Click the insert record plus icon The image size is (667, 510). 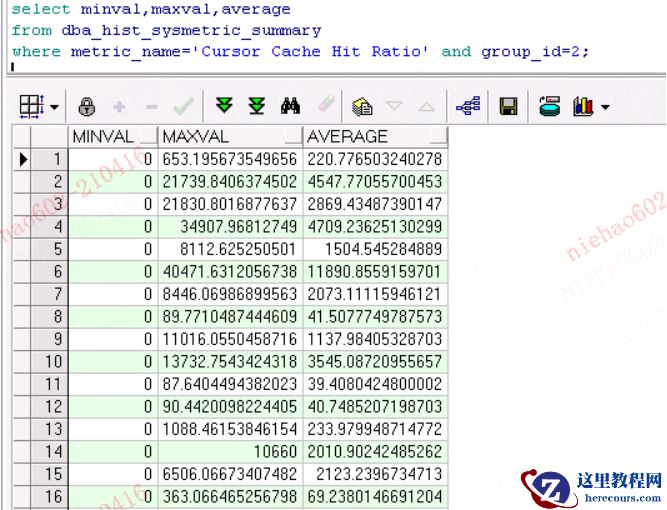click(x=119, y=106)
